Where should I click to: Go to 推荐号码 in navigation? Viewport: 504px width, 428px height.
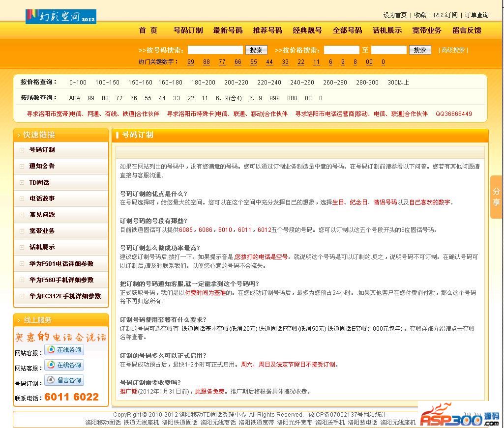point(268,30)
